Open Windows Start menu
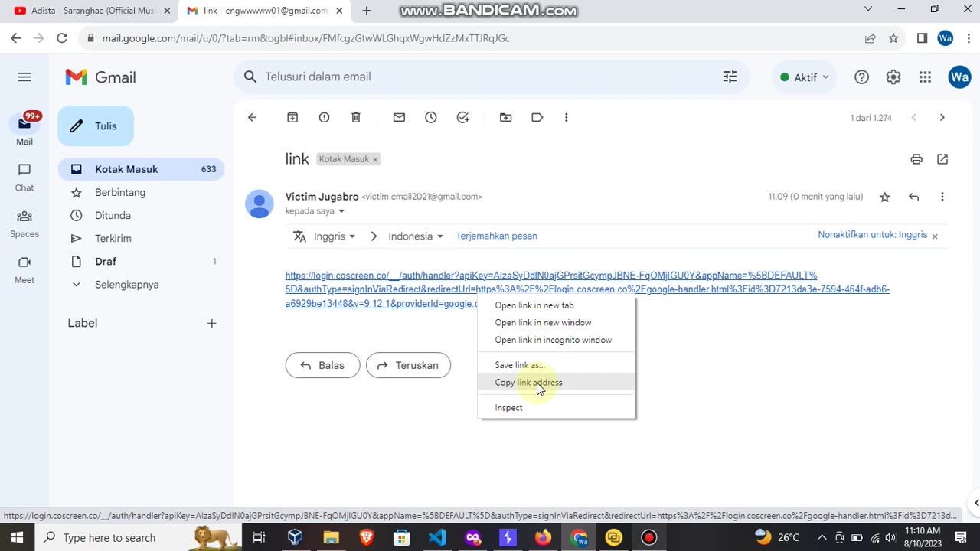The image size is (980, 551). tap(17, 537)
